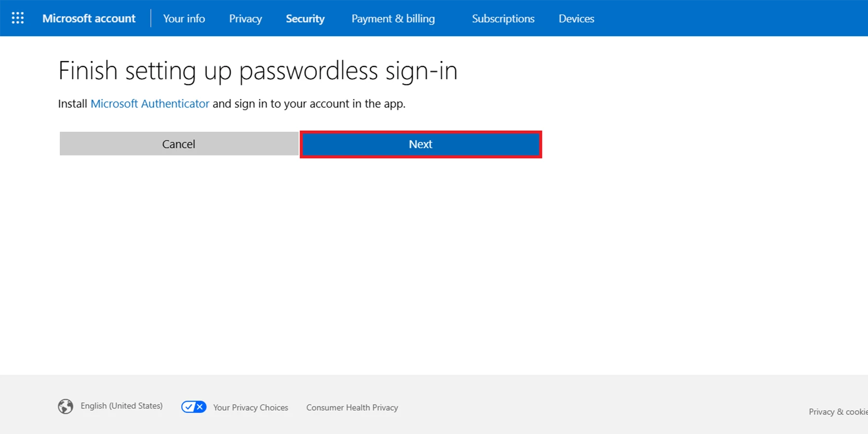Open the Privacy & cookies footer link

838,412
